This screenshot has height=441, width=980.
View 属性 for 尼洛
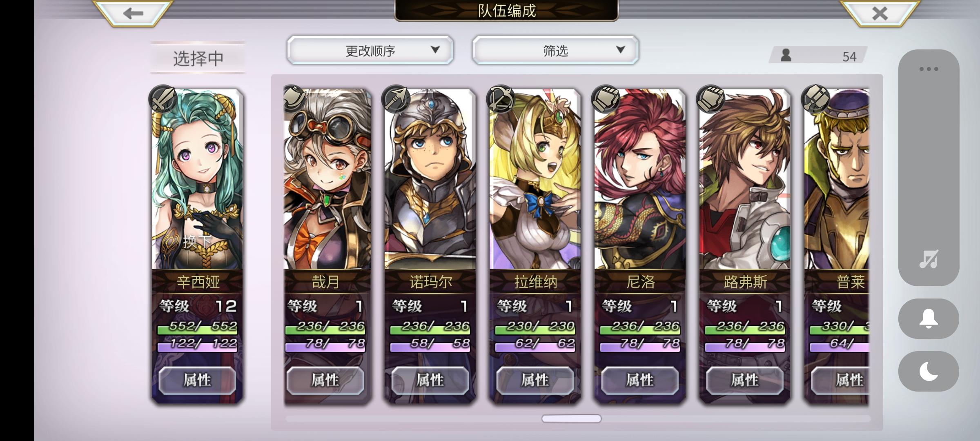(640, 380)
